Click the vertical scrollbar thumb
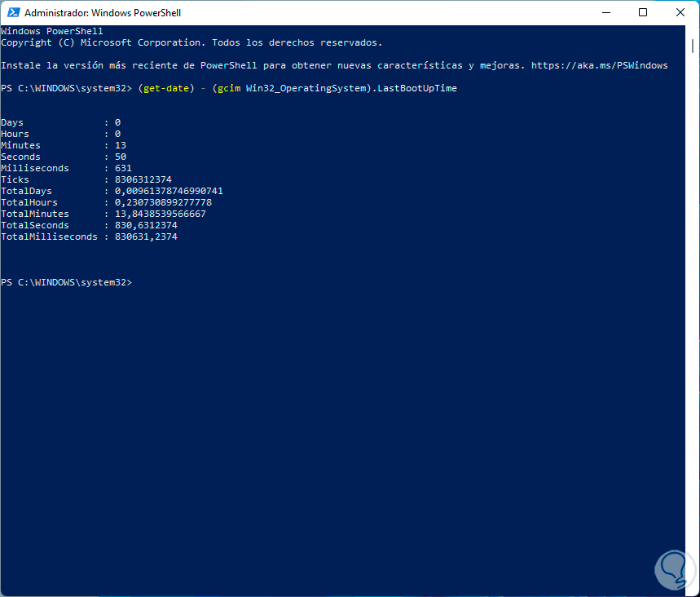 (693, 46)
